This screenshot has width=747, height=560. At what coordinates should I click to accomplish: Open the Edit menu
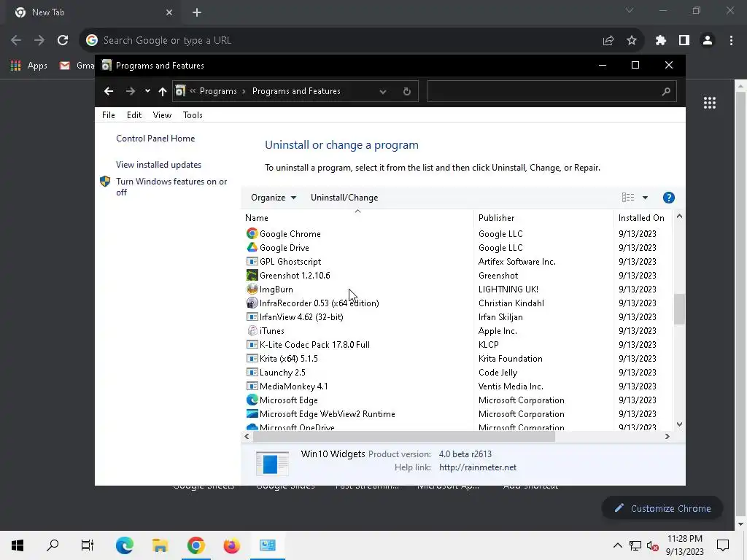134,114
